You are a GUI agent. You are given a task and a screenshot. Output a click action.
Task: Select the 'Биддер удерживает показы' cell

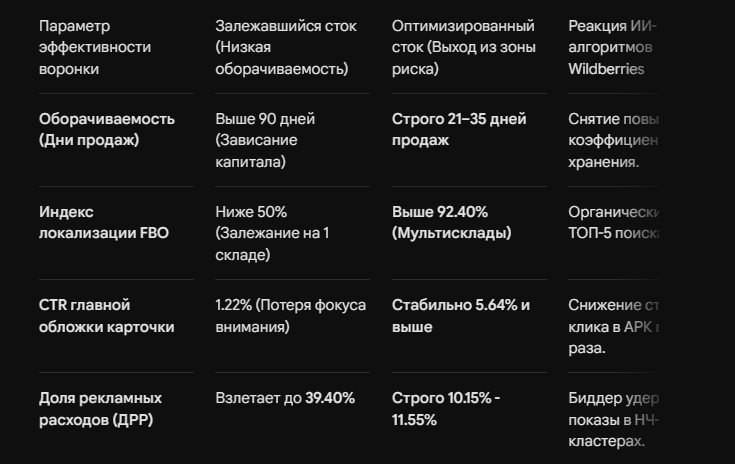[613, 419]
